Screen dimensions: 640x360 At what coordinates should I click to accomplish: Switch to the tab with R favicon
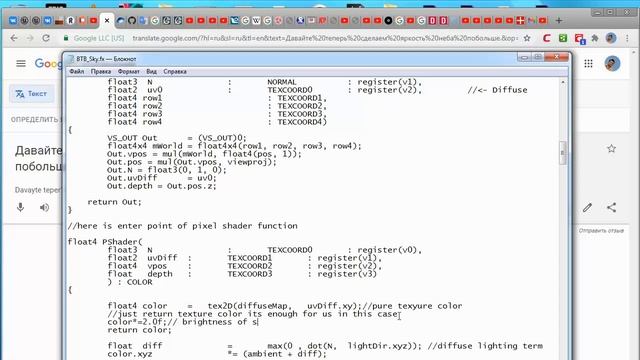pyautogui.click(x=71, y=20)
